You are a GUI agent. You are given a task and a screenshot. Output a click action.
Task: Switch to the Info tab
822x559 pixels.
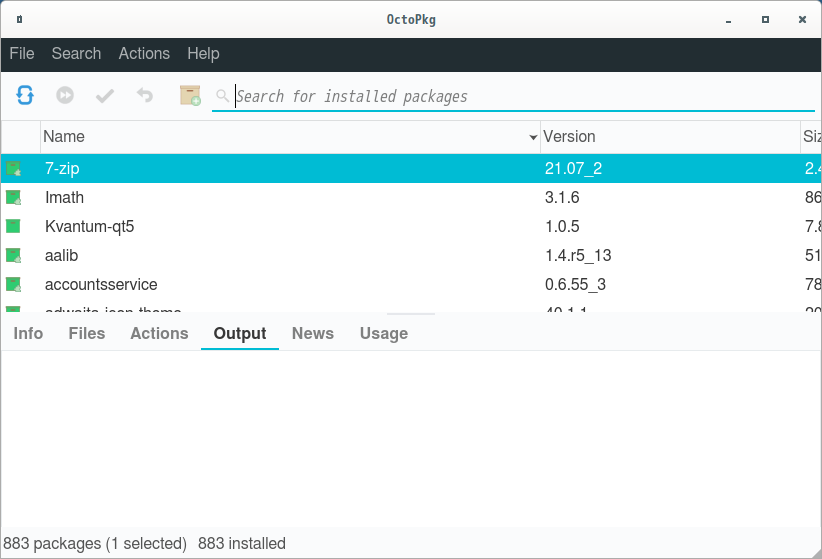[28, 334]
